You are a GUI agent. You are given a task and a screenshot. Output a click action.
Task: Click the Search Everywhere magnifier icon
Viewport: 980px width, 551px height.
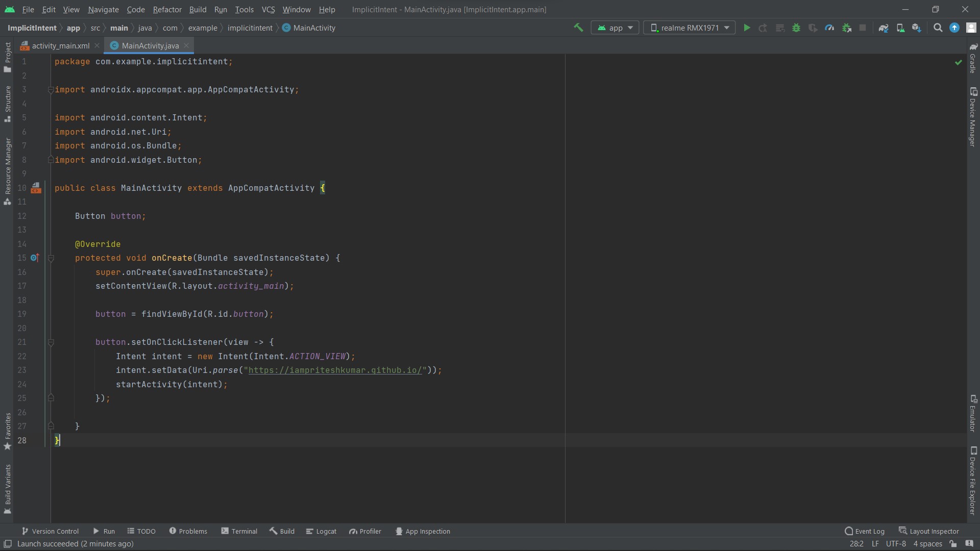[x=938, y=28]
